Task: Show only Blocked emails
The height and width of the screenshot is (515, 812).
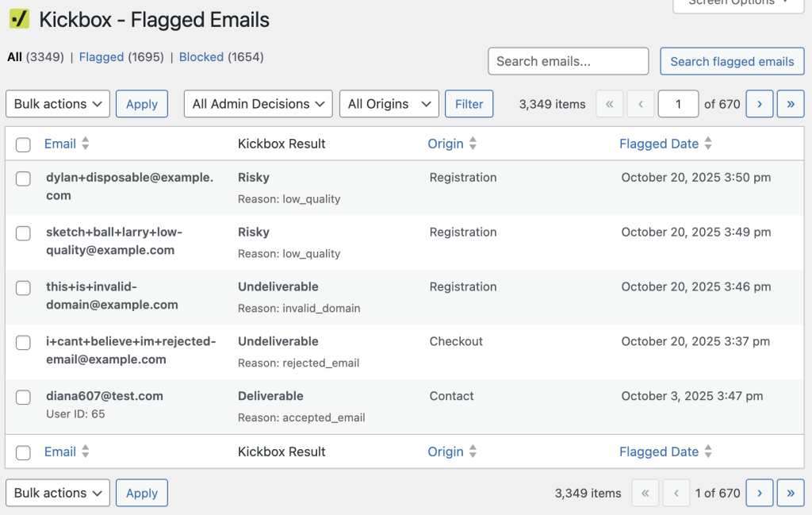Action: point(201,57)
